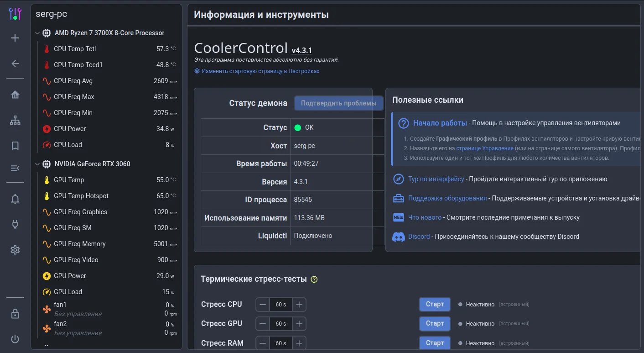Click the chip icon beside NVIDIA GeForce RTX 3060
This screenshot has width=644, height=353.
click(47, 164)
